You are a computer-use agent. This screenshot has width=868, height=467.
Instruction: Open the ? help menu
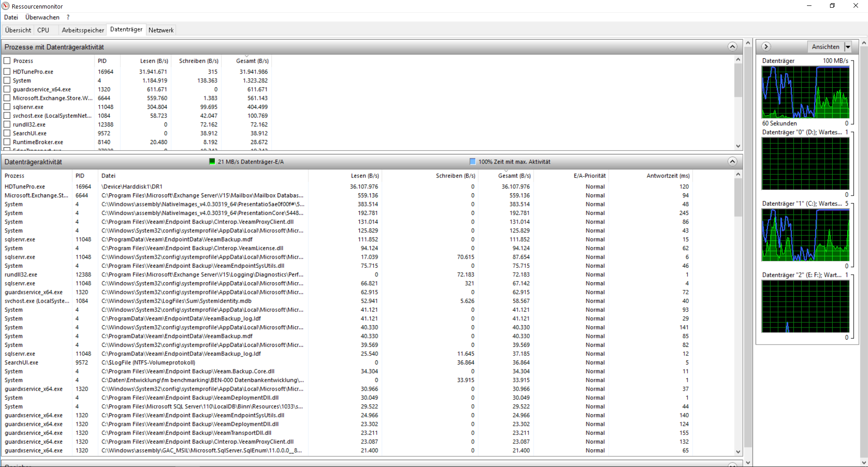pos(67,17)
